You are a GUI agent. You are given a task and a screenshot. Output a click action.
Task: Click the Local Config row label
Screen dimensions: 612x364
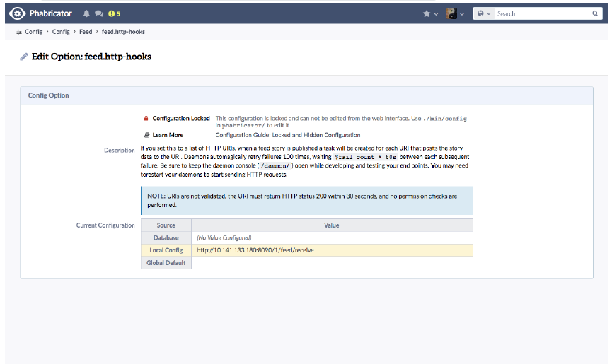coord(166,250)
